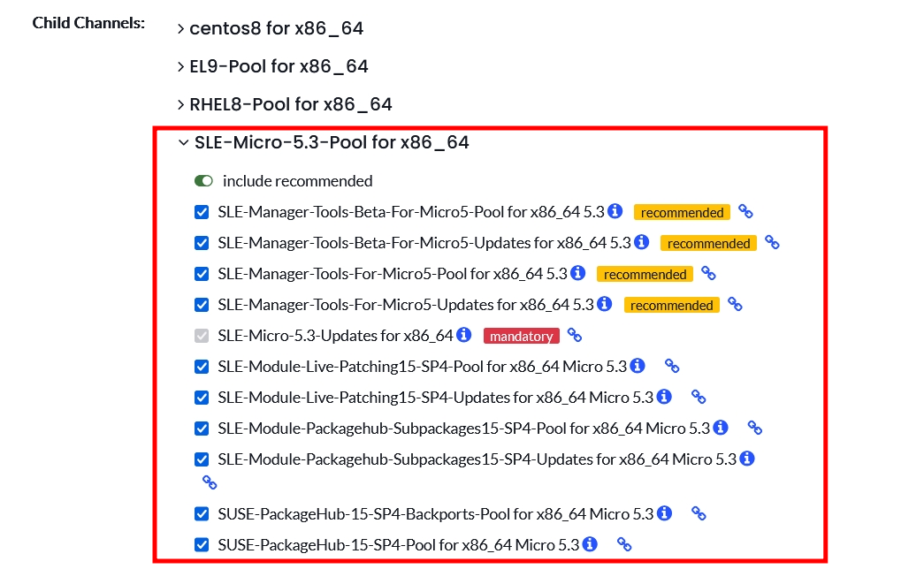
Task: Expand centos8 for x86_64 channel
Action: pyautogui.click(x=271, y=28)
